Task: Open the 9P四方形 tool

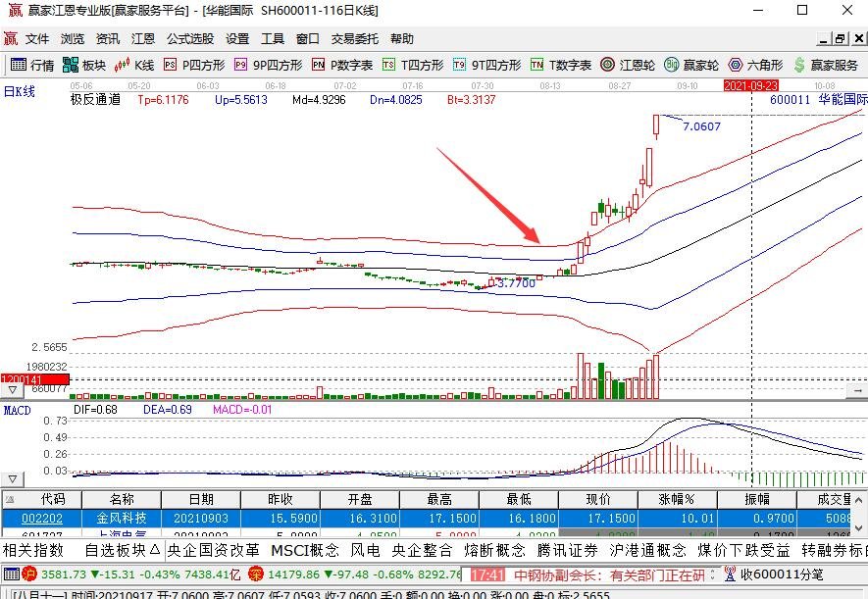Action: tap(269, 66)
